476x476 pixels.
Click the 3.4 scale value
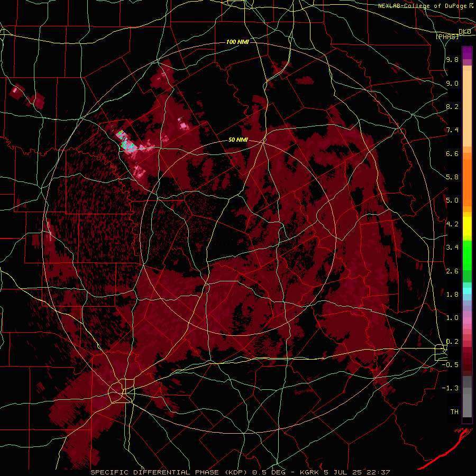452,248
